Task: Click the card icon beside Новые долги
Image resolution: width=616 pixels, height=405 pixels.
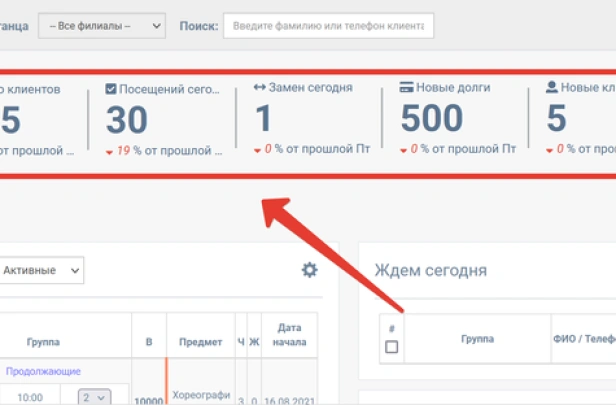Action: 406,88
